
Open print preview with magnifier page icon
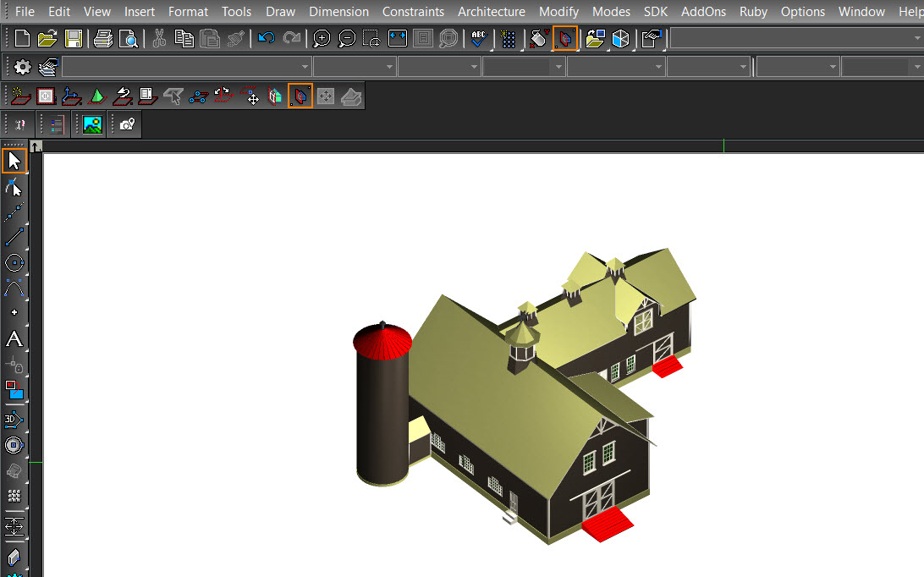tap(128, 39)
